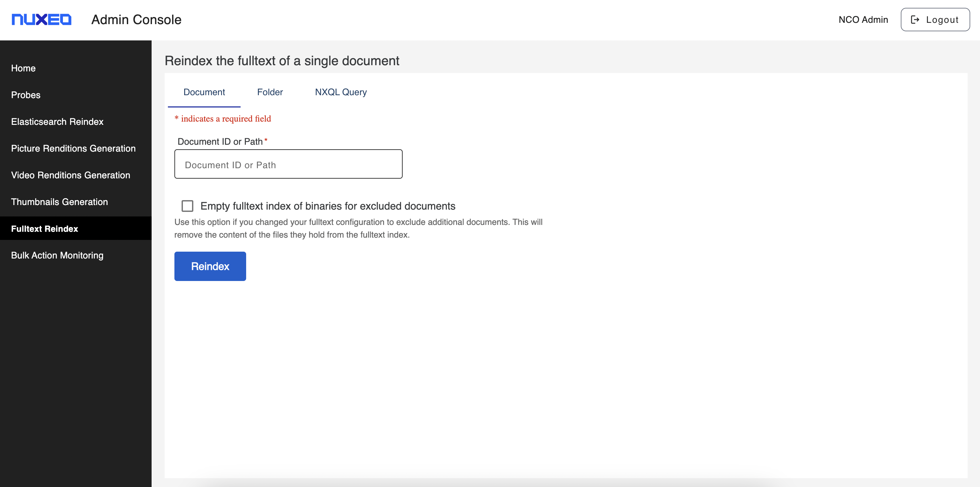
Task: Click the logout arrow icon
Action: 915,20
